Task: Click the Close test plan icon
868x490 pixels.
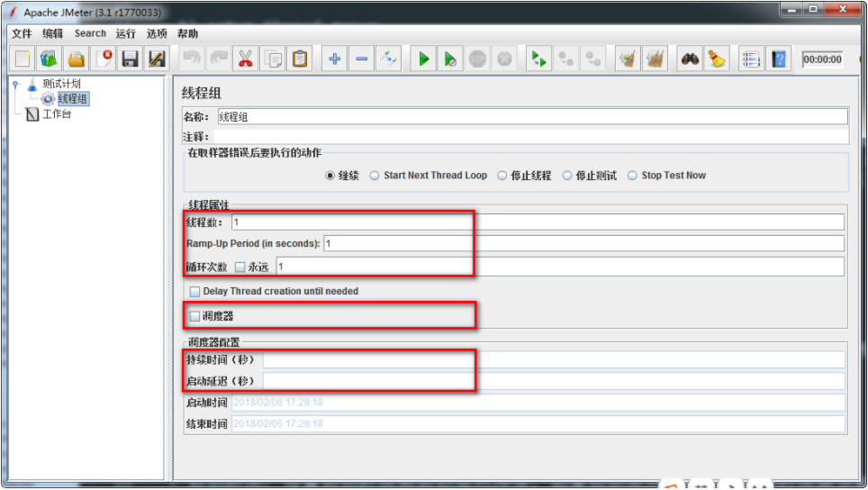Action: pyautogui.click(x=104, y=59)
